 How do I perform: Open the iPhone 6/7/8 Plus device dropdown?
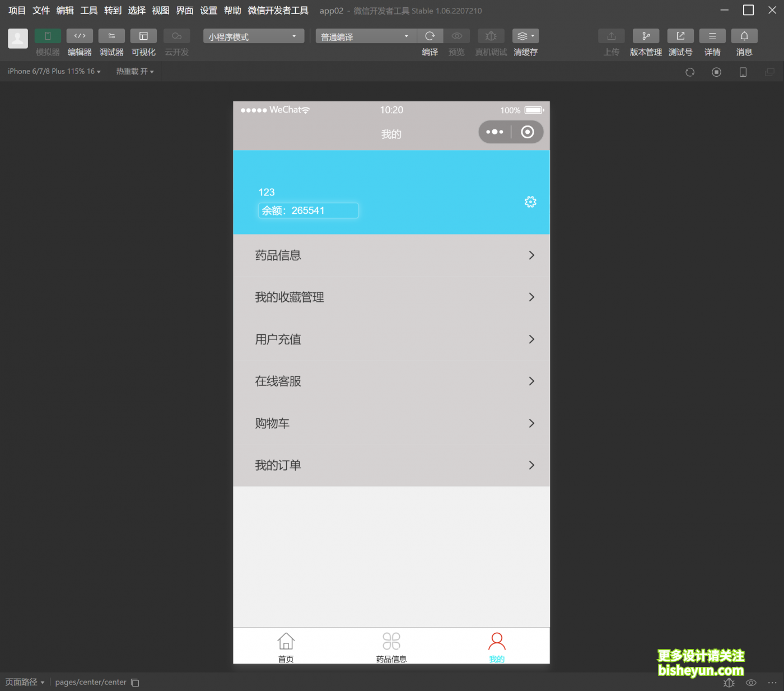click(54, 72)
